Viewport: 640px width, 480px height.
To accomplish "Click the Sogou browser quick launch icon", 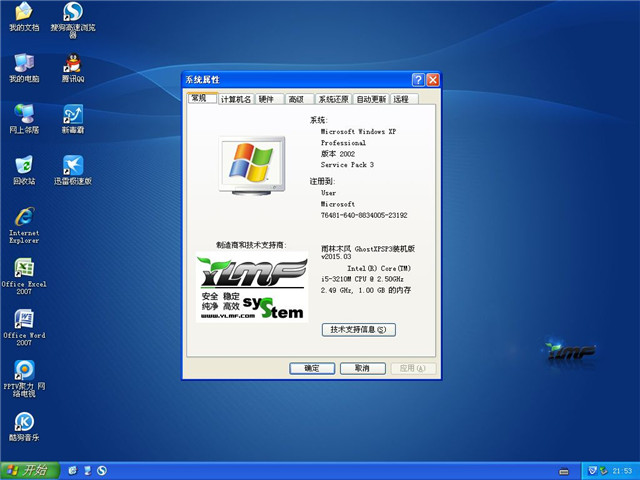I will (102, 471).
